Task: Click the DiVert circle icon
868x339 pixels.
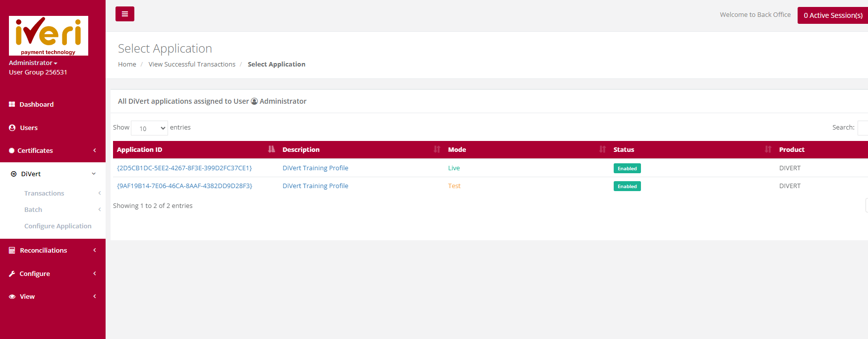Action: (x=14, y=174)
